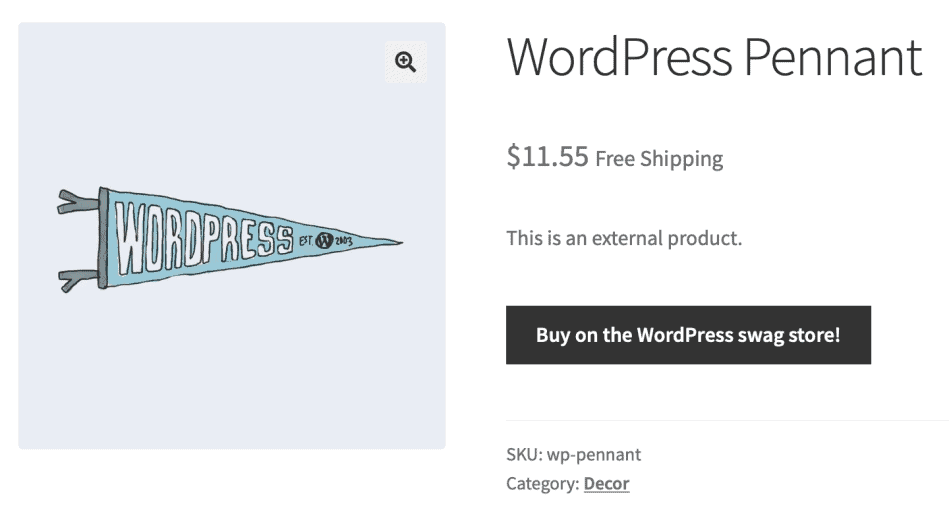The width and height of the screenshot is (949, 506).
Task: Click the 2003 text on the pennant
Action: pyautogui.click(x=343, y=241)
